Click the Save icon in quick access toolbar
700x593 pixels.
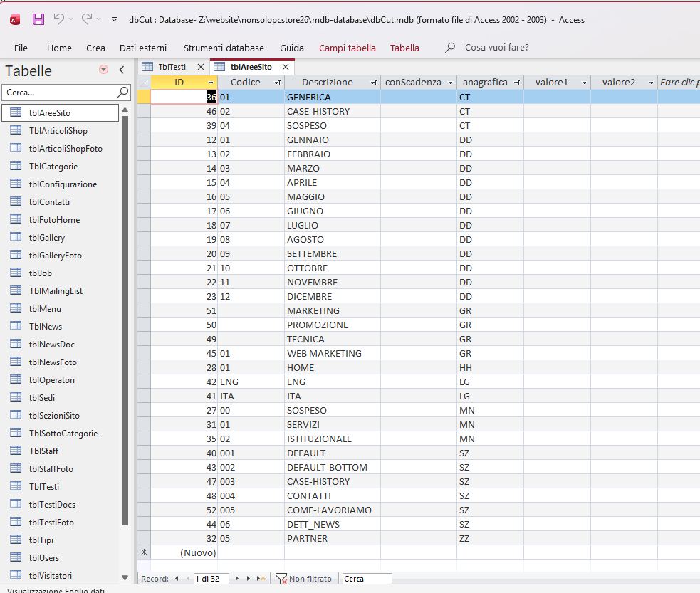coord(38,19)
